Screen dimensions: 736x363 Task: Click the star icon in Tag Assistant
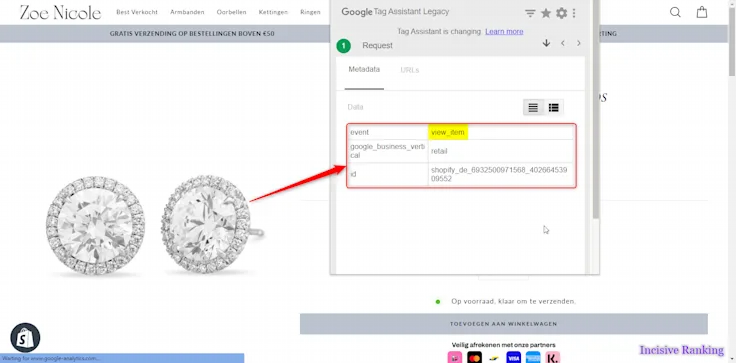click(545, 13)
